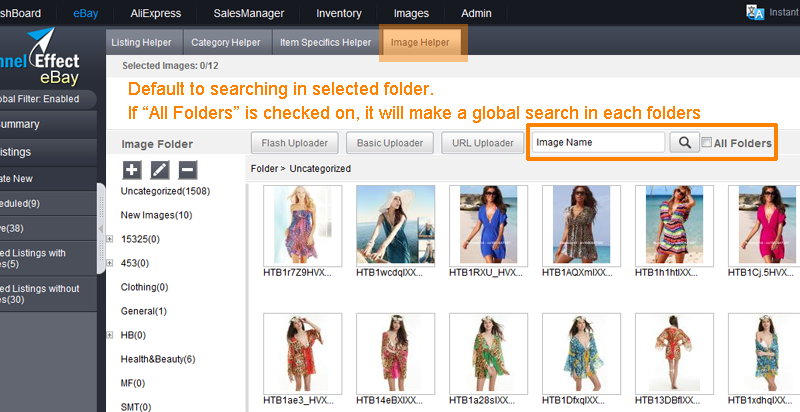The width and height of the screenshot is (800, 412).
Task: Select thumbnail HTB1ae3_HVX
Action: coord(303,353)
